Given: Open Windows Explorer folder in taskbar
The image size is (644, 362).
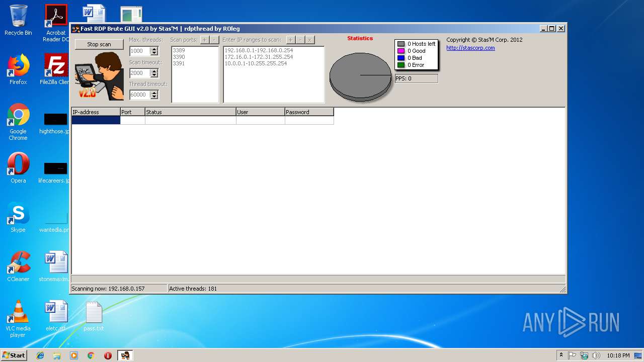Looking at the screenshot, I should [57, 355].
